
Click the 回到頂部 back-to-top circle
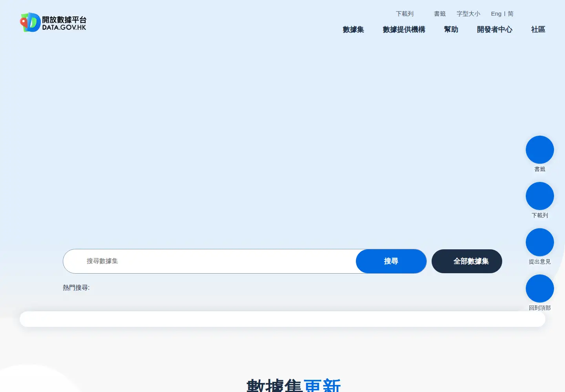(x=539, y=289)
